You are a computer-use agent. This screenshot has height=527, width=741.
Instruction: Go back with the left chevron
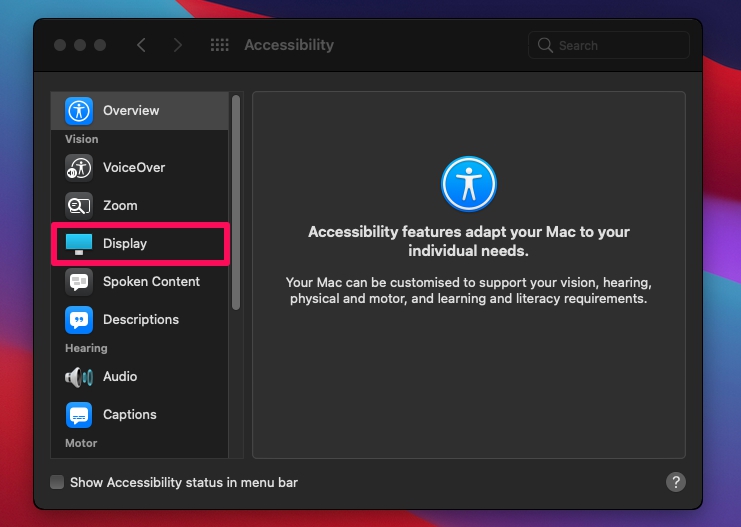click(141, 45)
